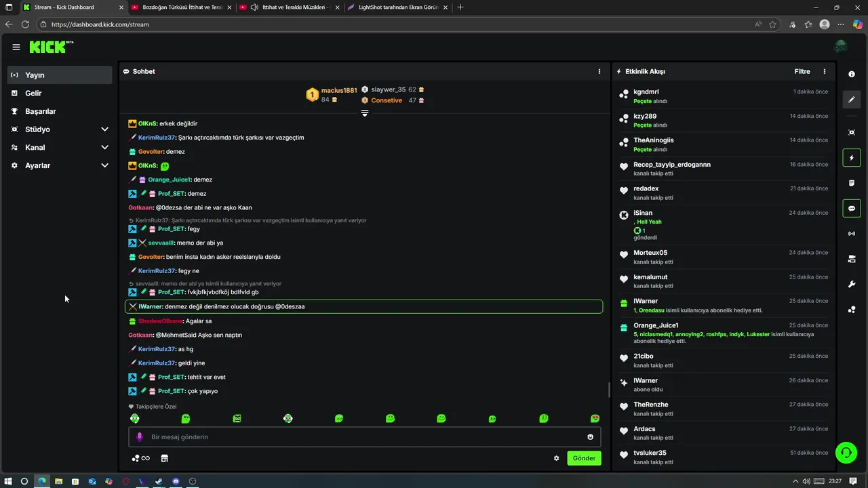
Task: Click the Orange_Juice1 gifted subscription entry
Action: [725, 333]
